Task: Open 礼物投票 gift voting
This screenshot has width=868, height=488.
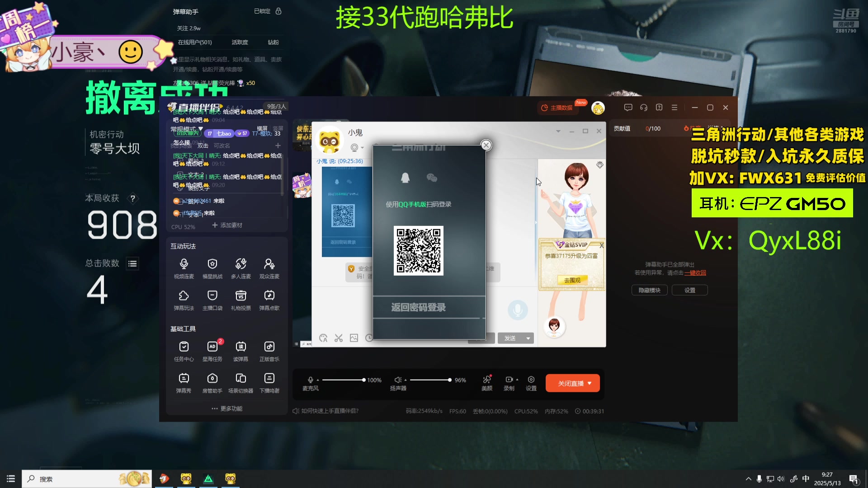Action: pyautogui.click(x=241, y=300)
